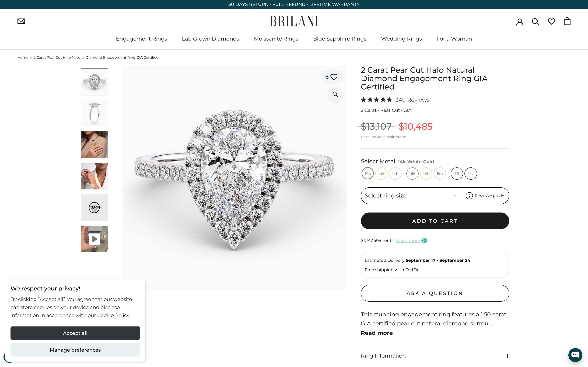Click the search magnifier icon
588x367 pixels.
tap(535, 21)
